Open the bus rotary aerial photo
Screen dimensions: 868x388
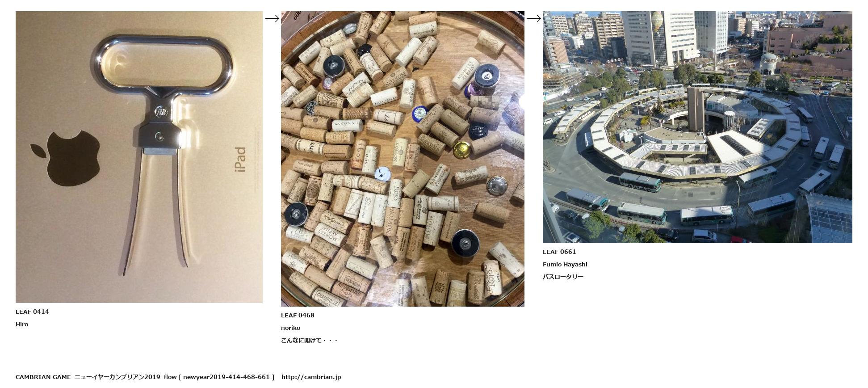tap(697, 127)
